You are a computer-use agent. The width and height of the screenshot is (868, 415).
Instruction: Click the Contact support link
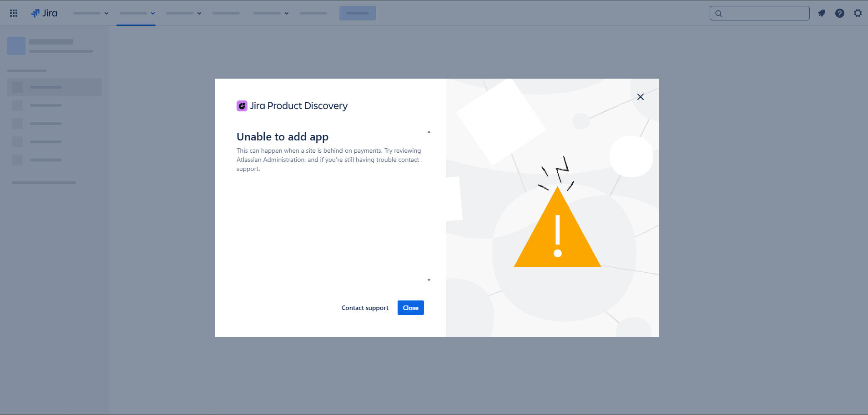pos(365,308)
